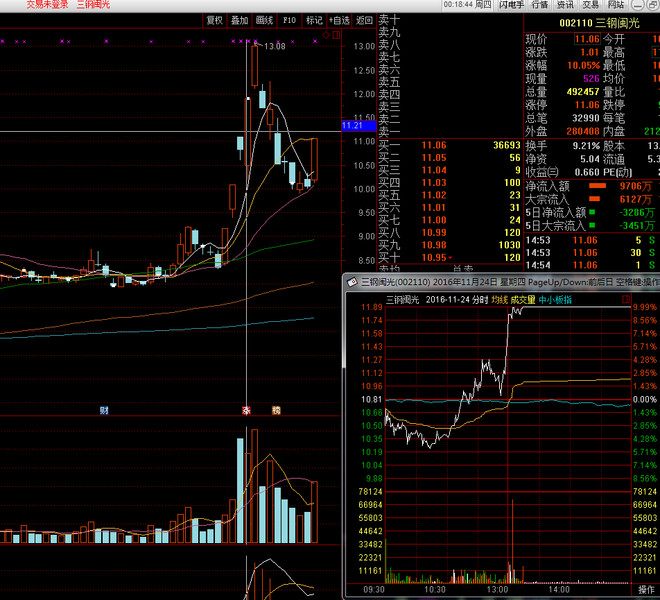Click the 换手 value 9.21%

click(586, 146)
